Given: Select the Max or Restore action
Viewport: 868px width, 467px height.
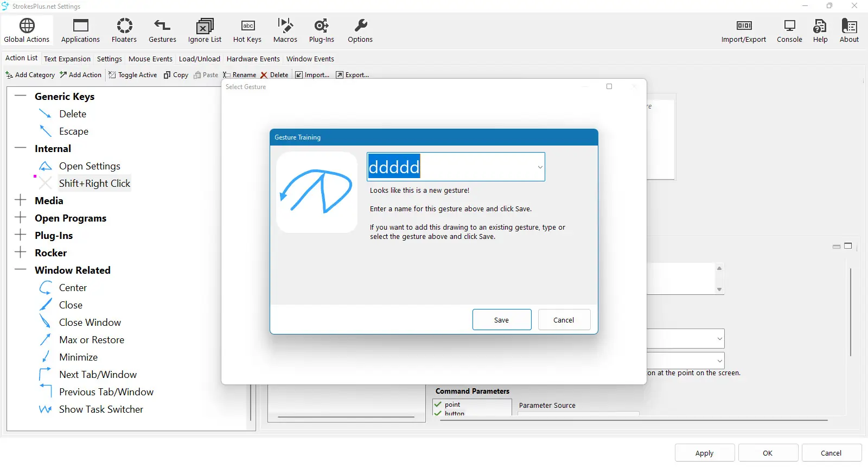Looking at the screenshot, I should click(x=92, y=340).
